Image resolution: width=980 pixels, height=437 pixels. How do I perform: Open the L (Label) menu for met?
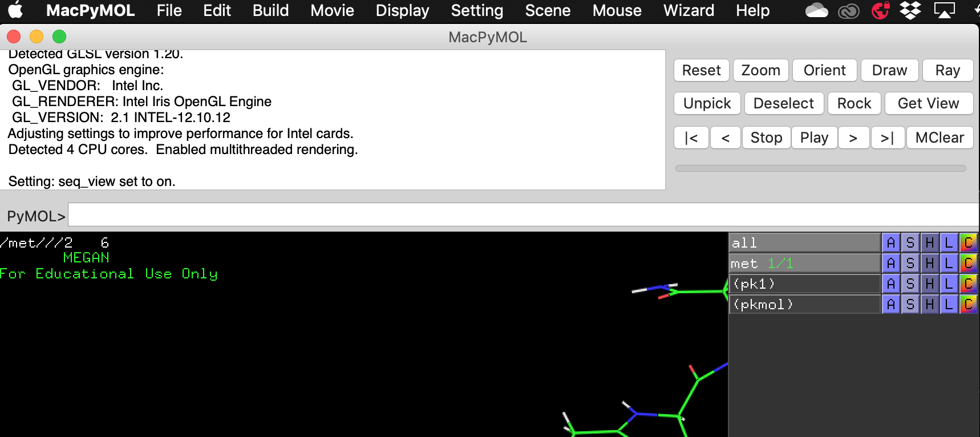pos(949,263)
